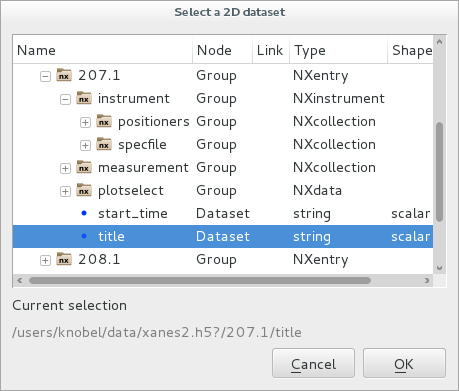Viewport: 459px width, 391px height.
Task: Click the 207.1 NXentry folder icon
Action: point(64,75)
